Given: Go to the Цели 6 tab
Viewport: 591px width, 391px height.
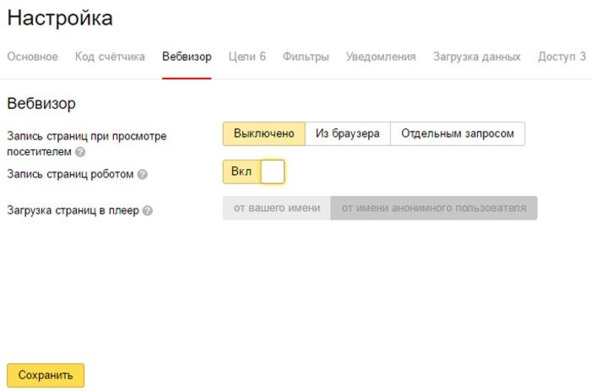Looking at the screenshot, I should 247,57.
